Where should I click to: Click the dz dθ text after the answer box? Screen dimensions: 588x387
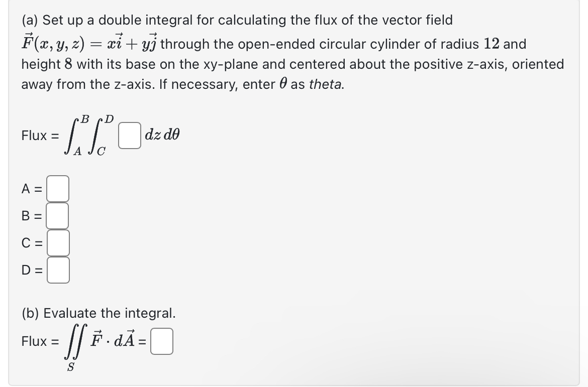coord(162,135)
